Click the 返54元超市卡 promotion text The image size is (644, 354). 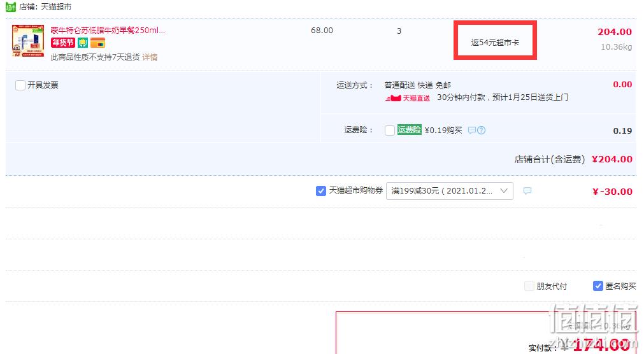[x=495, y=42]
